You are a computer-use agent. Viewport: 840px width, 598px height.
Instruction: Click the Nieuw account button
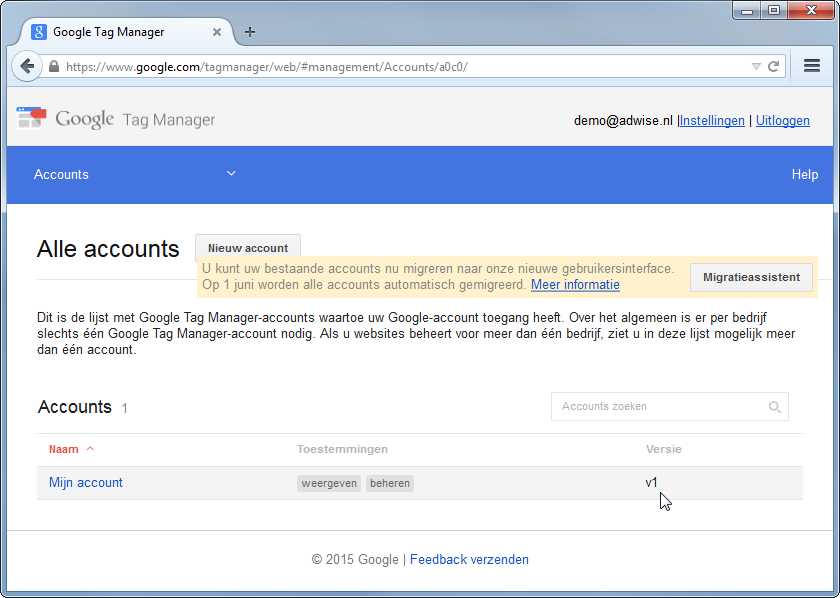click(x=247, y=248)
